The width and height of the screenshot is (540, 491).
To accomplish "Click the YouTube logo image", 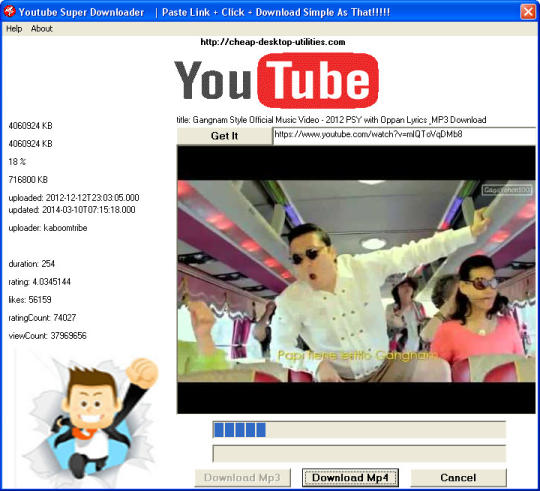I will (277, 81).
